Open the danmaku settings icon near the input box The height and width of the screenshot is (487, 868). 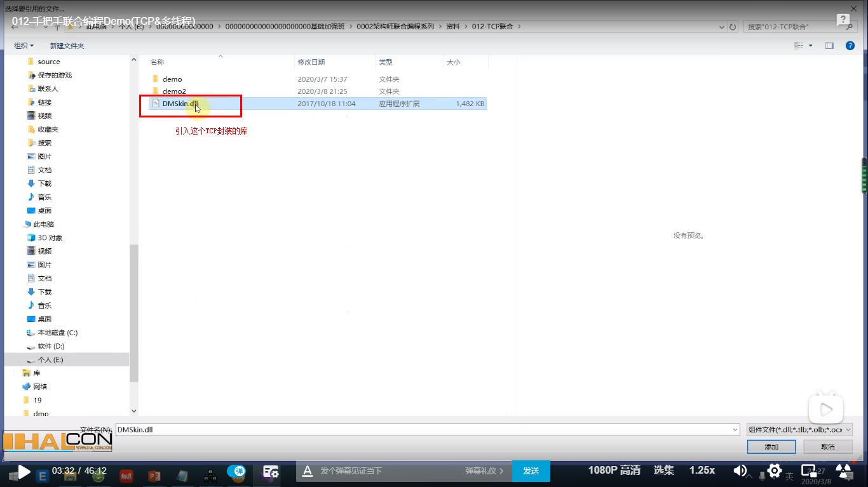click(x=307, y=471)
